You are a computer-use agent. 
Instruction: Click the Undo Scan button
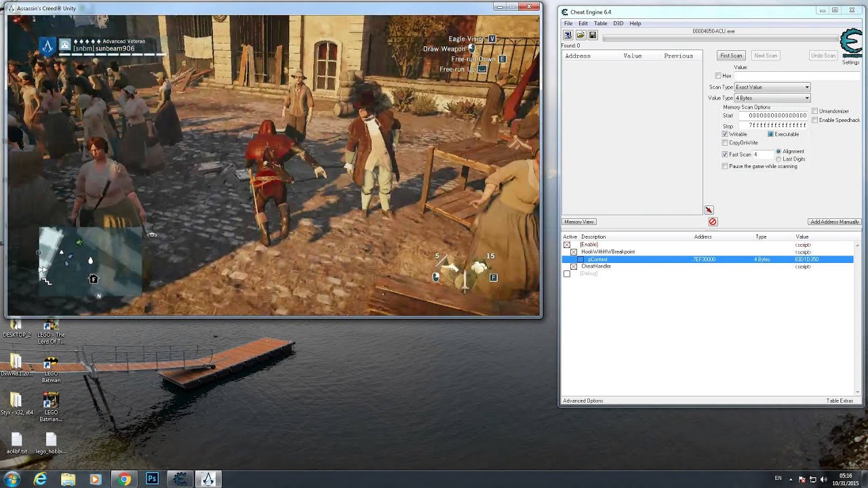tap(823, 56)
